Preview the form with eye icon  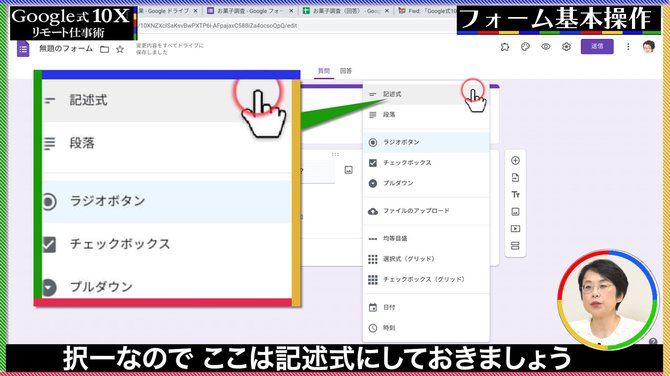(x=546, y=47)
